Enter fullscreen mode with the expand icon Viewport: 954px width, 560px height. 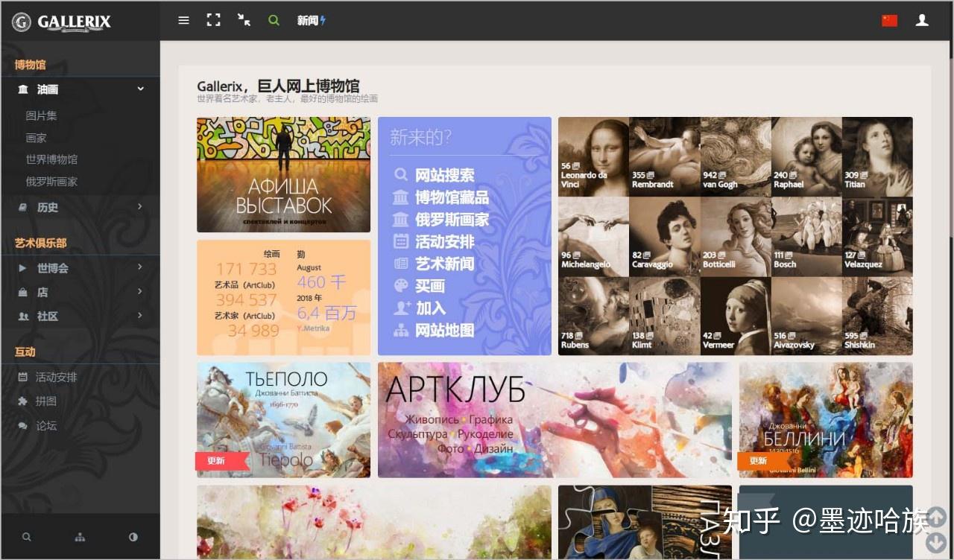(x=214, y=20)
